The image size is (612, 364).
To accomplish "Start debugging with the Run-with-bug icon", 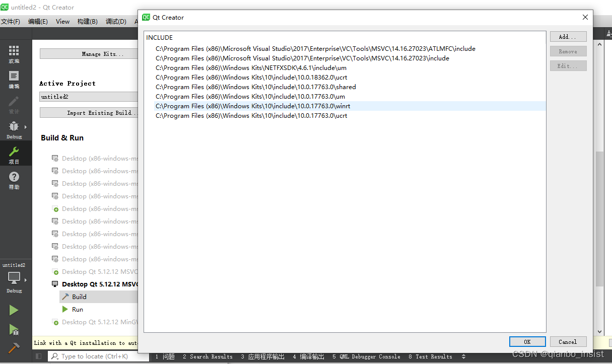I will pyautogui.click(x=14, y=330).
